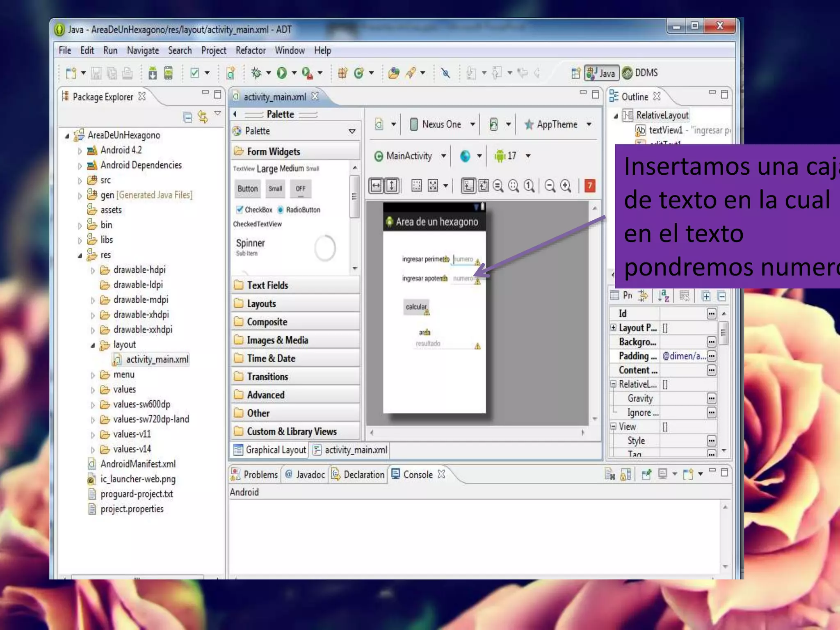Image resolution: width=840 pixels, height=630 pixels.
Task: Open the Nexus One device dropdown
Action: pos(443,124)
